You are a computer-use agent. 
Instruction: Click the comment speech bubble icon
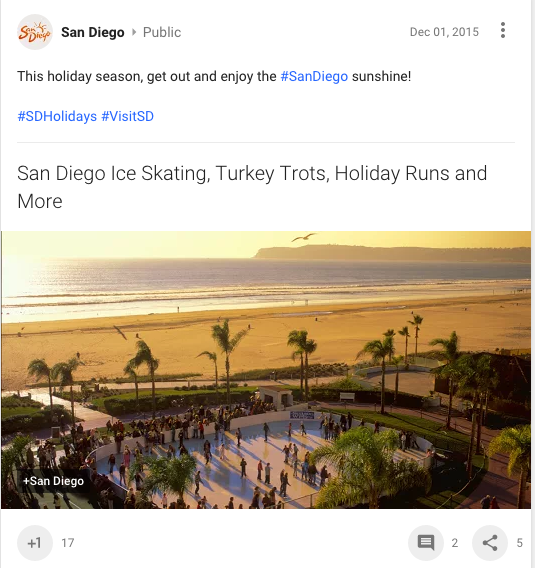point(426,543)
